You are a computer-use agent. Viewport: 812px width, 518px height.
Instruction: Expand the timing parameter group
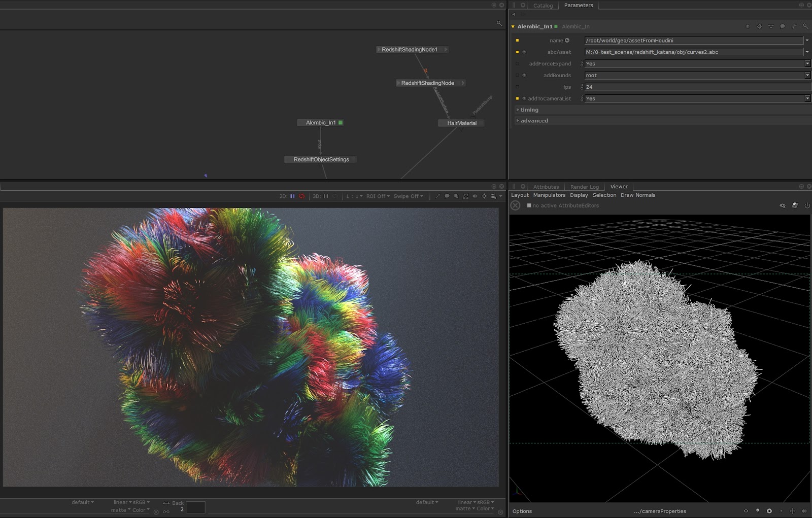point(529,110)
